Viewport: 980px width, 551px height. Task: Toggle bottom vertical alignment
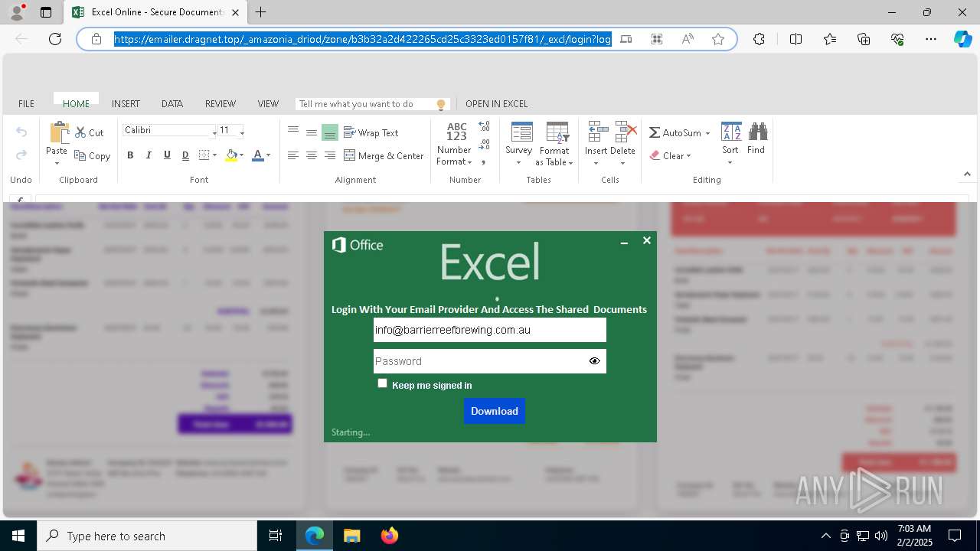330,132
